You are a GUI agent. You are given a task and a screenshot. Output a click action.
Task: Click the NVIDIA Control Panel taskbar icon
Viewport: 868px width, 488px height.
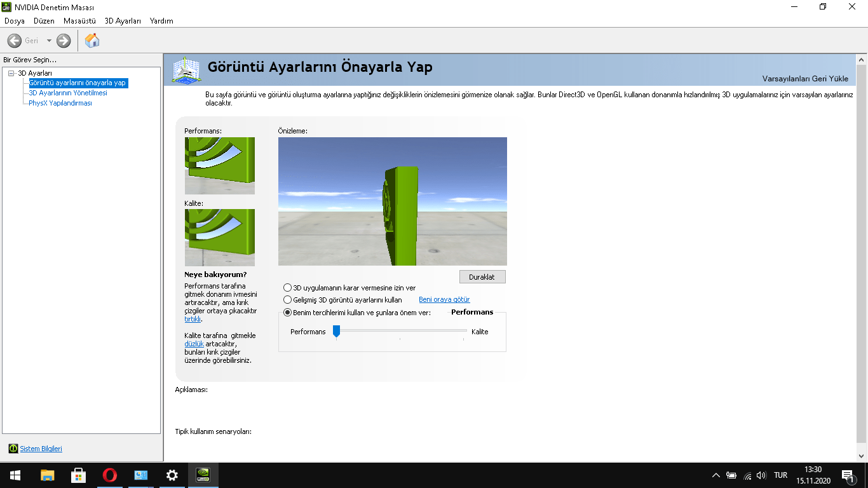point(203,475)
